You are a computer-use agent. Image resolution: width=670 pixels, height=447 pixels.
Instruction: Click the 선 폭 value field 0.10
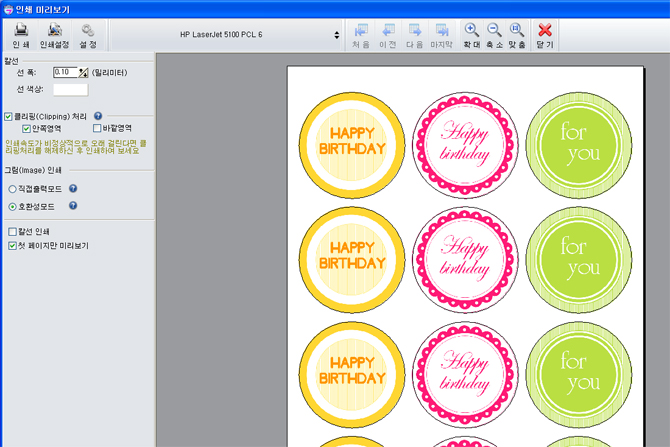pos(65,72)
